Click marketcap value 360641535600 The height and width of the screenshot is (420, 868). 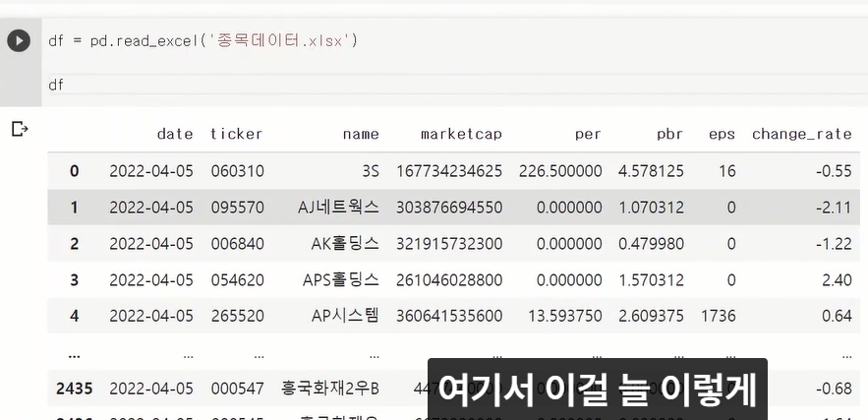click(x=449, y=317)
